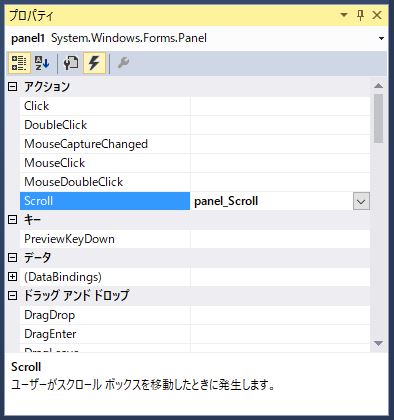Sort properties alphabetically

(x=42, y=63)
